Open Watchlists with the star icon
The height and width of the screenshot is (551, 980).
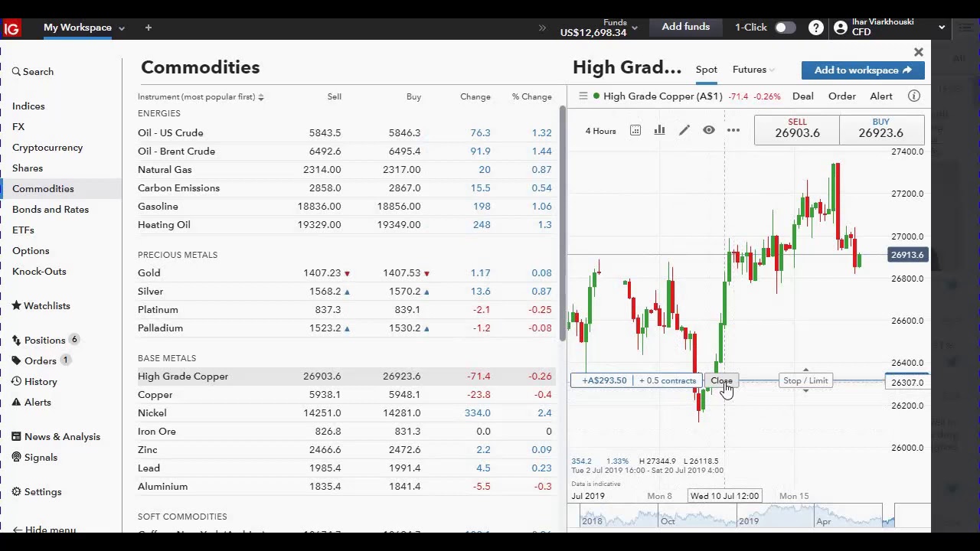[41, 306]
